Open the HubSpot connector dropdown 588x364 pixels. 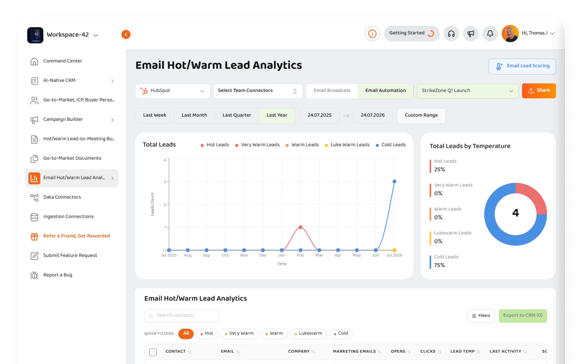click(173, 91)
